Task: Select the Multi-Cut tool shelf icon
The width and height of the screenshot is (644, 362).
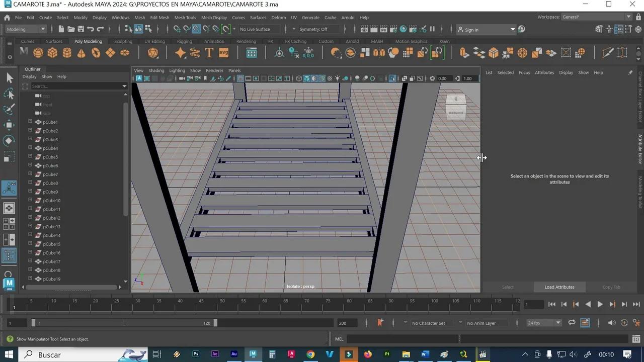Action: coord(608,52)
